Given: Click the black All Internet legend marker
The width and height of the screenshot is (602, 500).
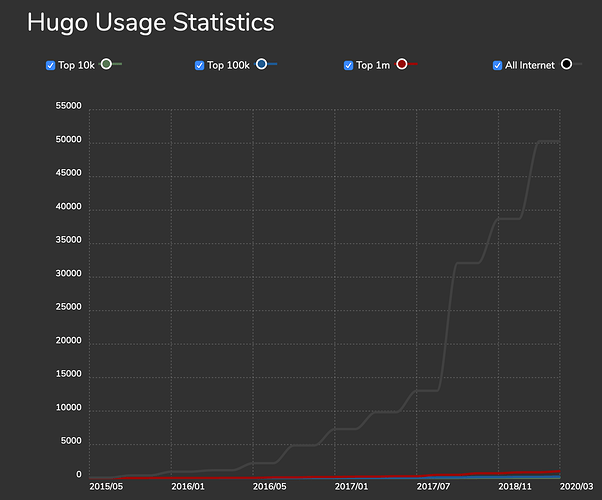Looking at the screenshot, I should (566, 64).
